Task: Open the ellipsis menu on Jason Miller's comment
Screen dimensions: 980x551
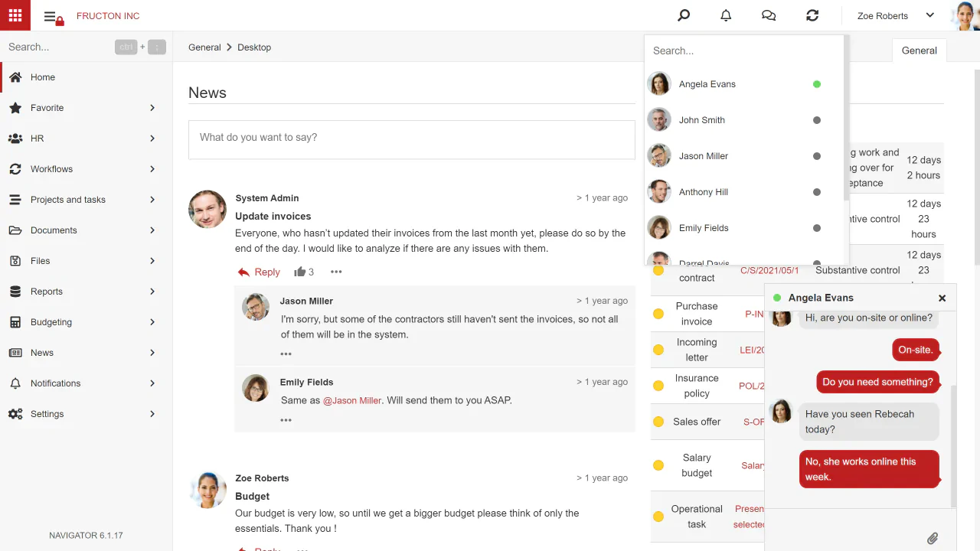Action: [x=286, y=354]
